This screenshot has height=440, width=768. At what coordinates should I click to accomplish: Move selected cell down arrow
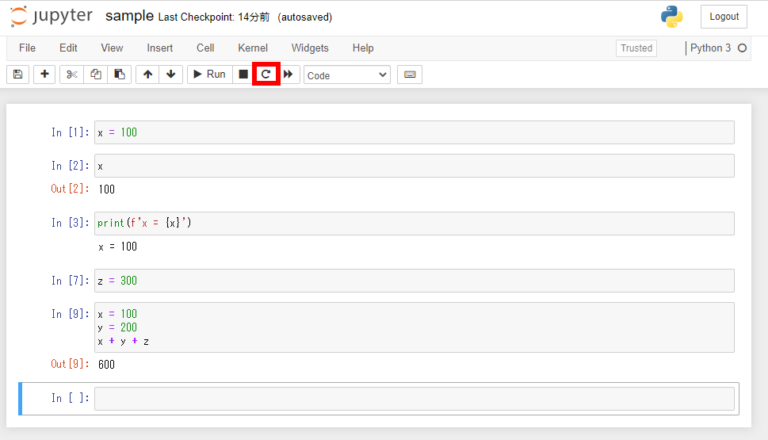[171, 74]
